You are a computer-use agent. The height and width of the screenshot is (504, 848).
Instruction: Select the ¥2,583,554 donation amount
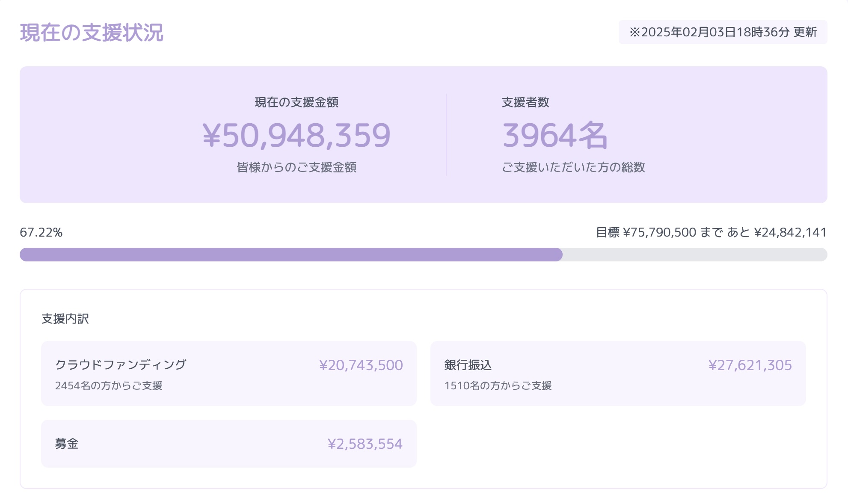point(365,444)
